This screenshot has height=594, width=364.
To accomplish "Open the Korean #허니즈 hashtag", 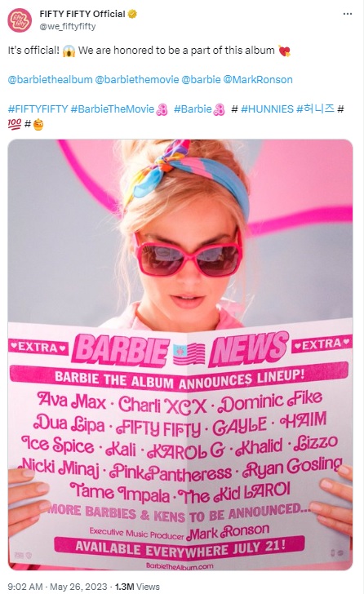I will coord(316,109).
